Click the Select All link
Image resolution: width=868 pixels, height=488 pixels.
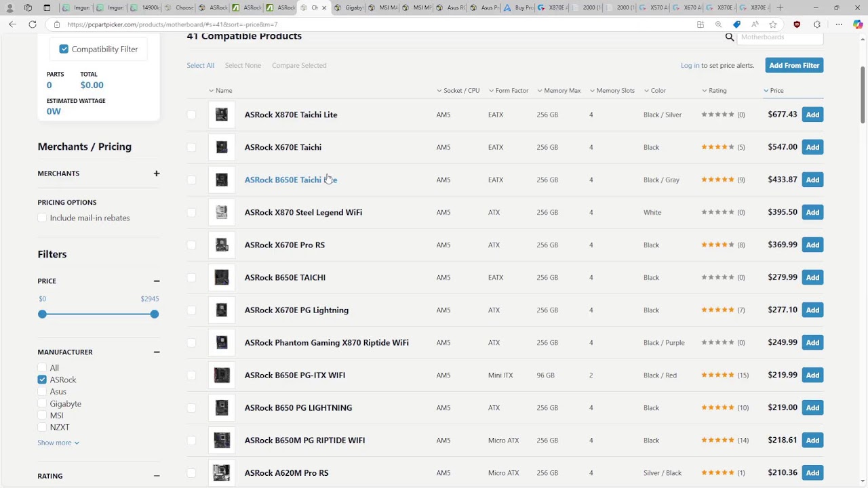[201, 65]
